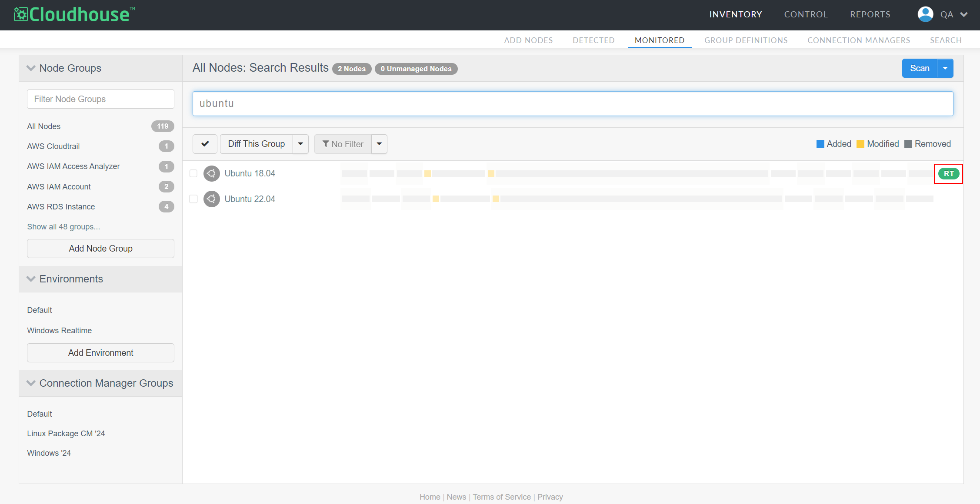Open the Scan button dropdown arrow
Viewport: 980px width, 504px height.
[x=945, y=68]
